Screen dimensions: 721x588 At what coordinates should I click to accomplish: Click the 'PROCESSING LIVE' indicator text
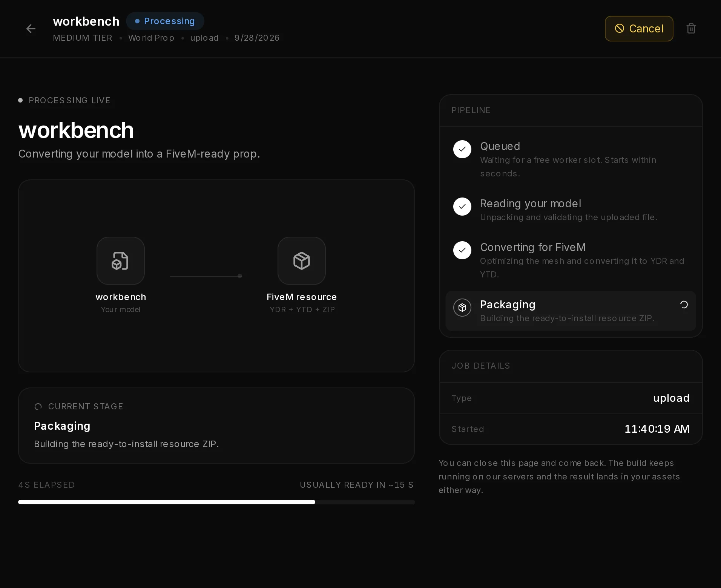[69, 101]
